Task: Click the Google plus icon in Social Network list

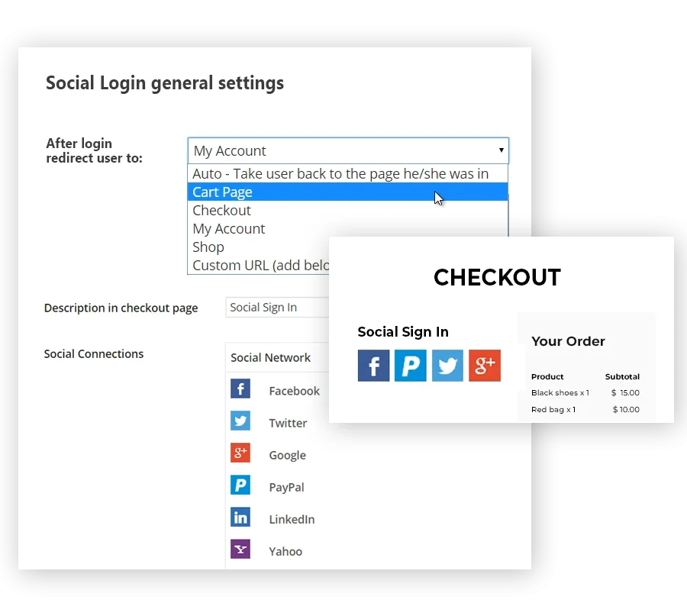Action: pos(240,453)
